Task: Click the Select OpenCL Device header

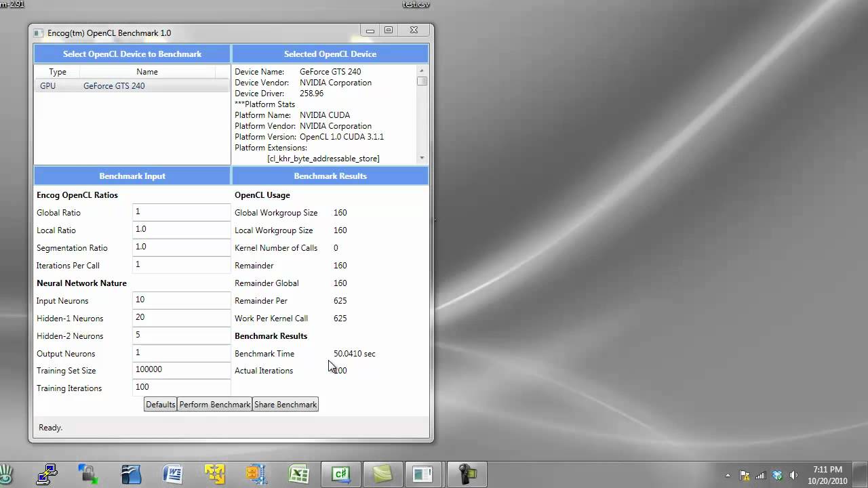Action: (132, 54)
